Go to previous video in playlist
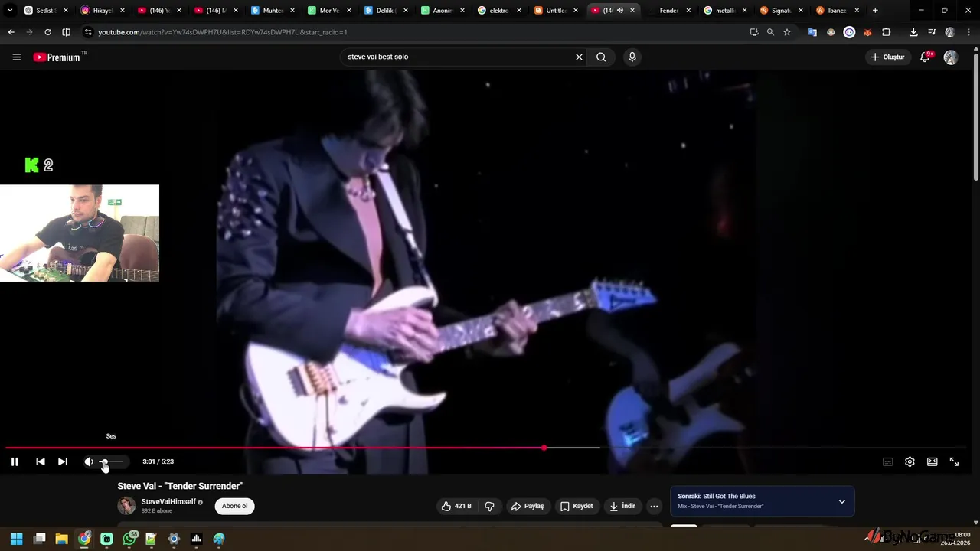 coord(41,461)
